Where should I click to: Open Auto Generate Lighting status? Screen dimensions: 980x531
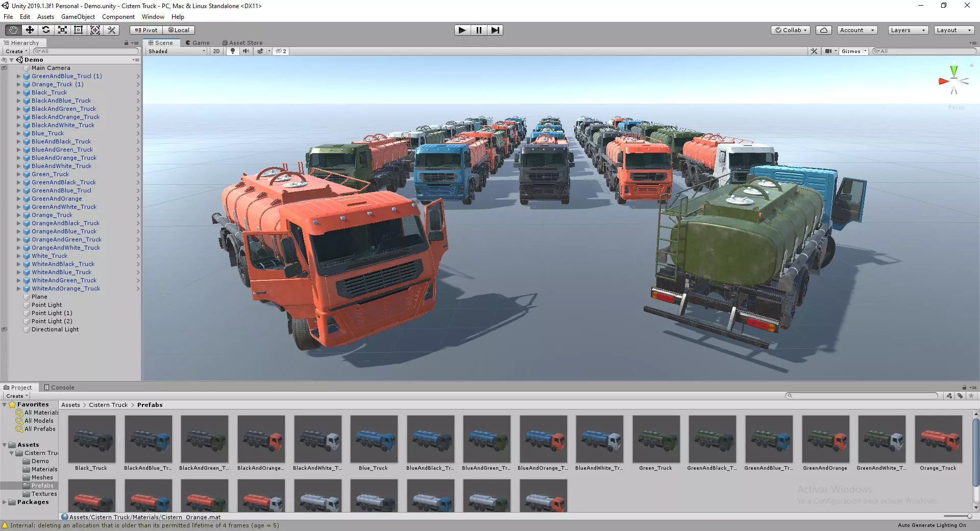pos(932,525)
